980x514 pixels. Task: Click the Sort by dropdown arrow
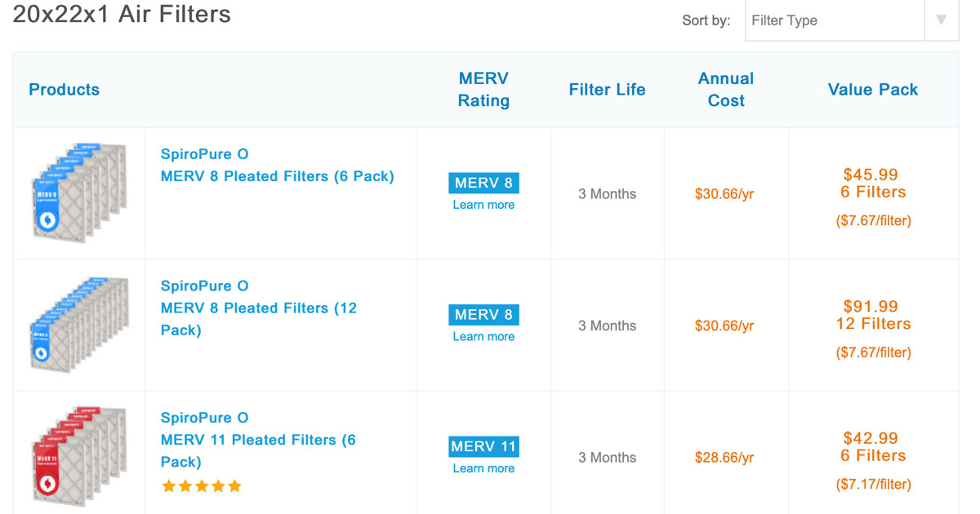point(942,20)
